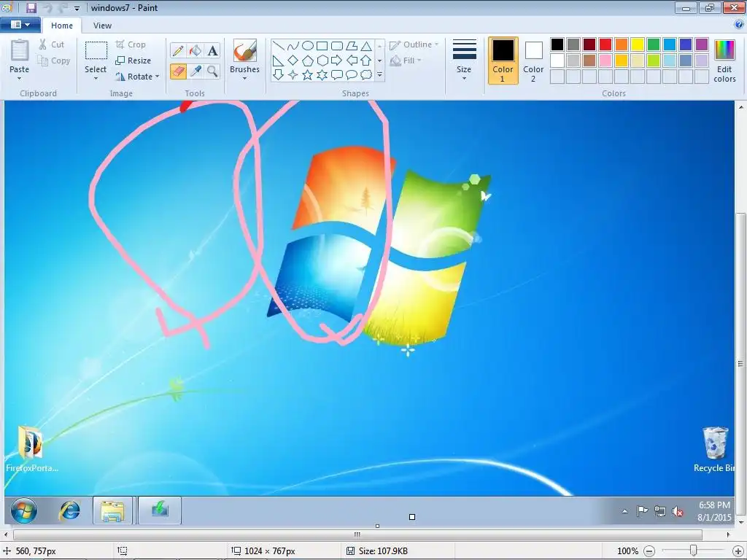Click the Windows Explorer folder icon in pictured taskbar
The width and height of the screenshot is (747, 560).
tap(112, 511)
